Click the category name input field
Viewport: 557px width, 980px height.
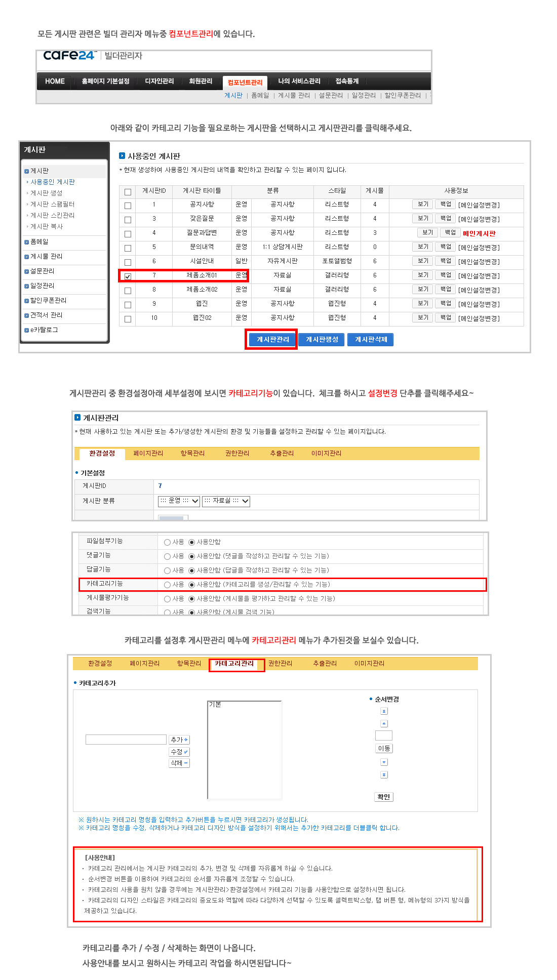126,740
